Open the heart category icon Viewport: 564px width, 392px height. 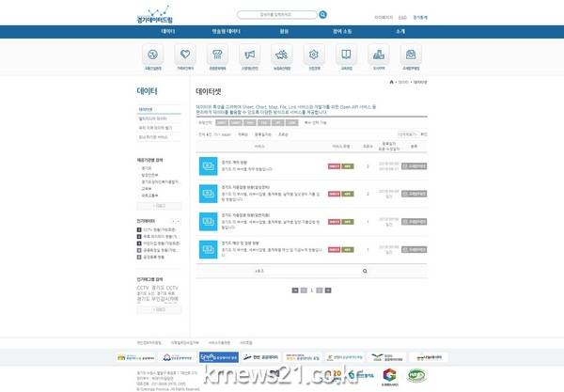click(186, 54)
